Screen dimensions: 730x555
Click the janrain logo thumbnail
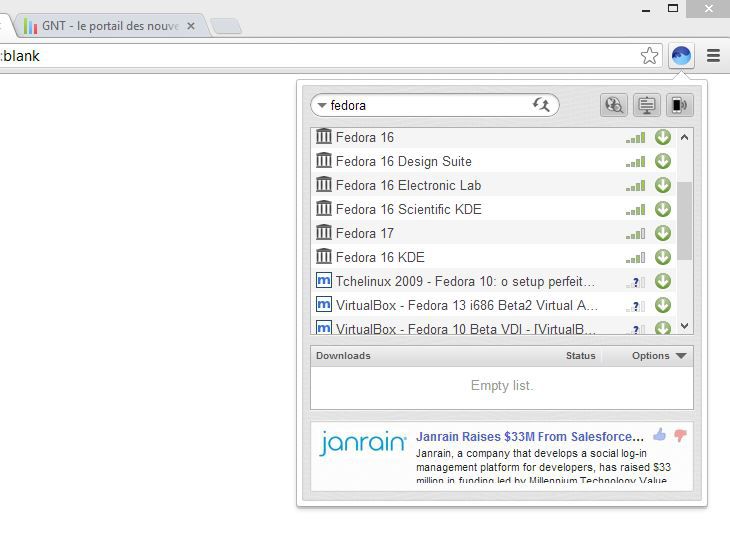tap(363, 442)
